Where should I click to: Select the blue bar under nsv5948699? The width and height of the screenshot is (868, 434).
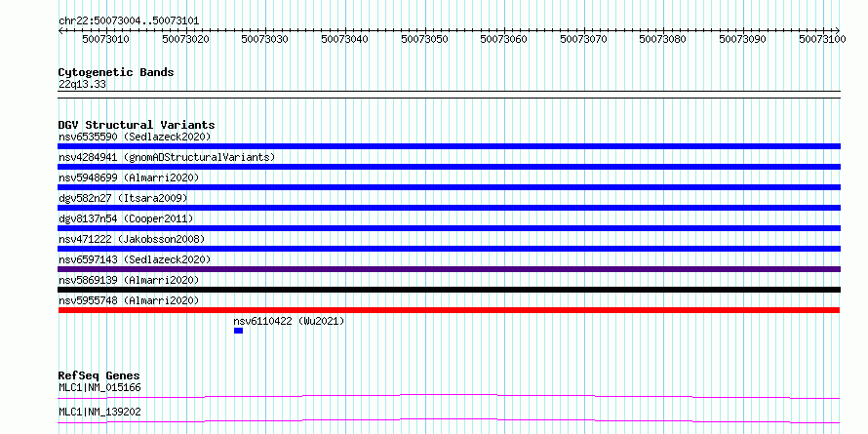(x=449, y=187)
